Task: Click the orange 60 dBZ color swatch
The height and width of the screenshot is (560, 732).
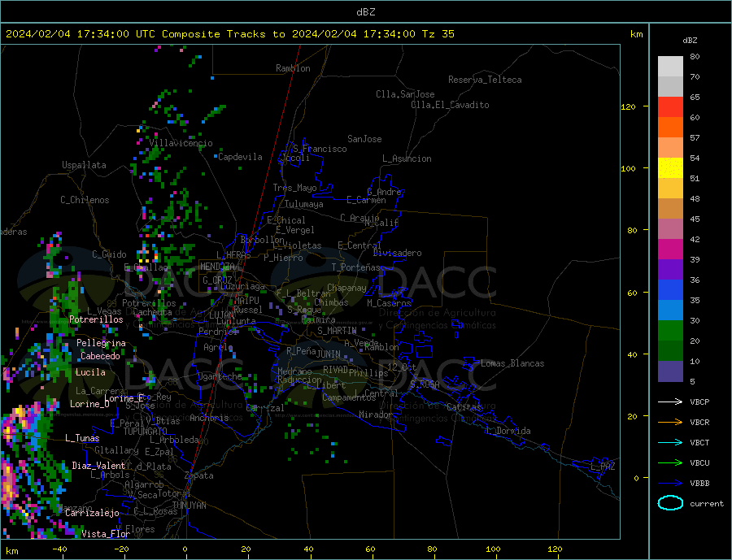Action: 670,128
